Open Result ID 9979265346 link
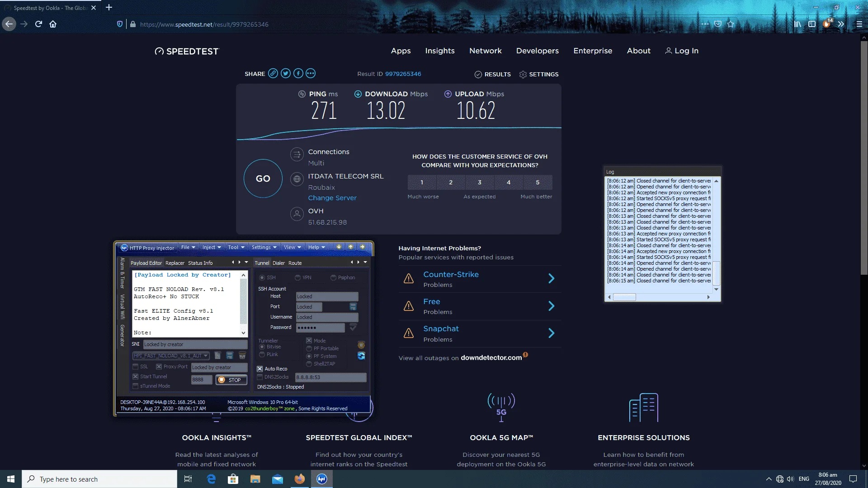The width and height of the screenshot is (868, 488). coord(403,74)
